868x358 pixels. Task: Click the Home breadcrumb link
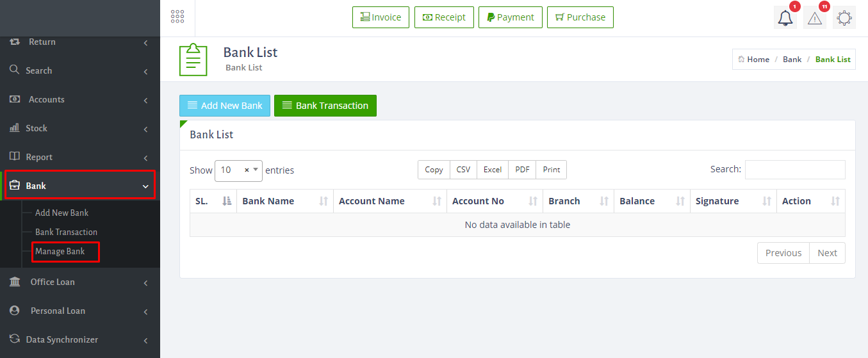(753, 60)
